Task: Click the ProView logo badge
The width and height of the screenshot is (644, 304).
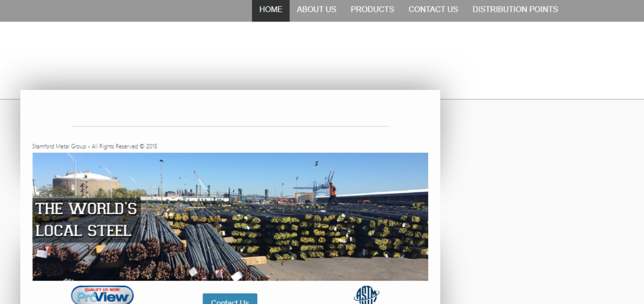Action: pyautogui.click(x=103, y=295)
